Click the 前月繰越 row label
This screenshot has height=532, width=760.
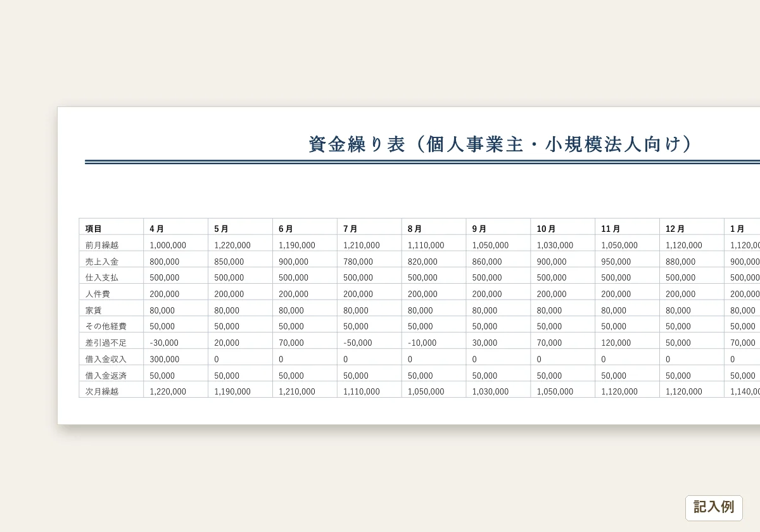point(111,244)
